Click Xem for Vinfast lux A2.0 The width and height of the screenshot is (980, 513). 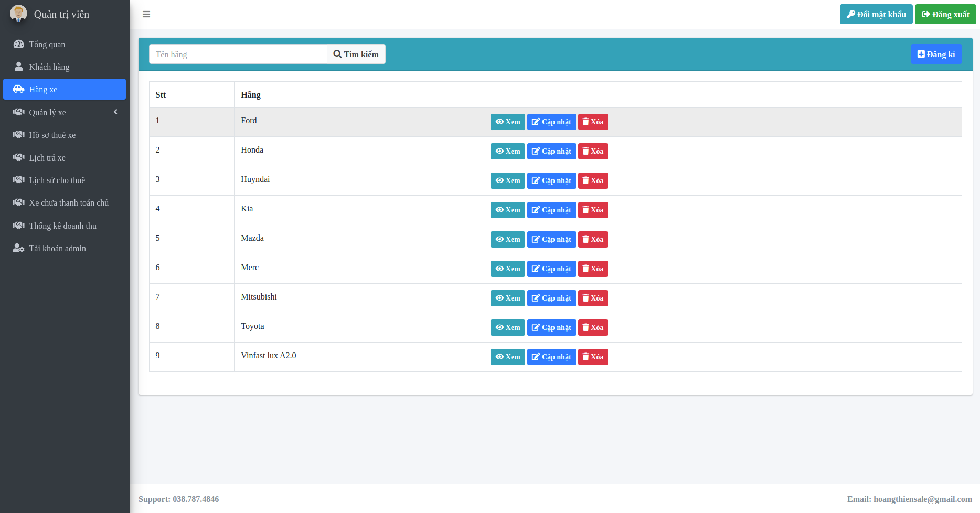(507, 357)
